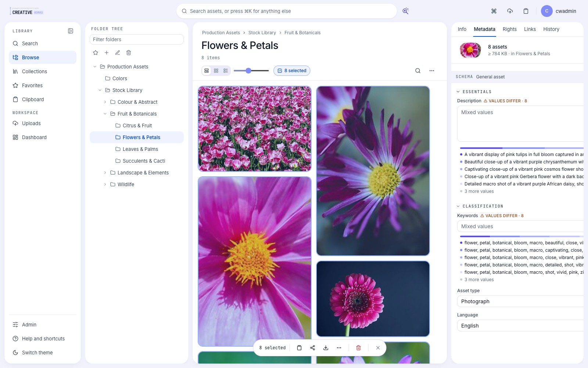Toggle the 8 selected chip
588x368 pixels.
click(x=292, y=71)
